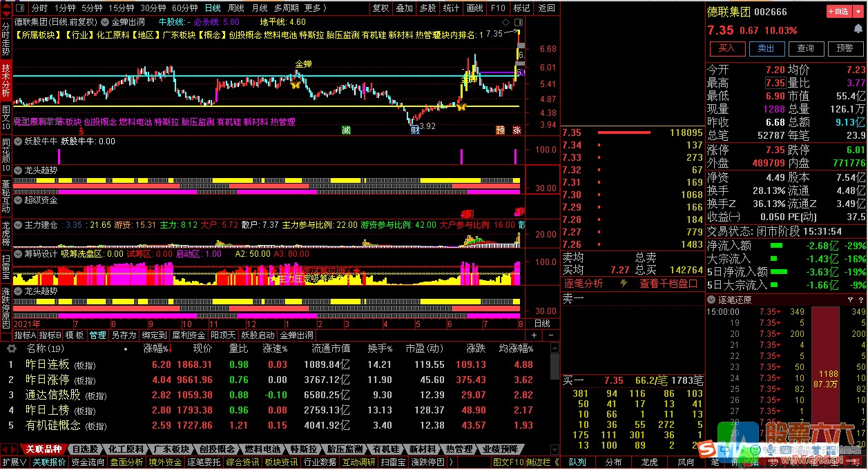Open the 更多 period options menu
The image size is (868, 470).
pyautogui.click(x=314, y=8)
